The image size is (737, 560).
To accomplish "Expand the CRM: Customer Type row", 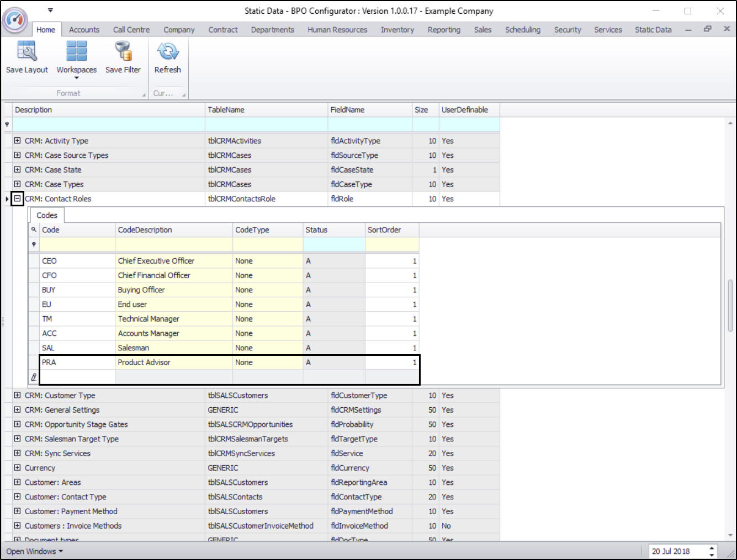I will pos(17,396).
